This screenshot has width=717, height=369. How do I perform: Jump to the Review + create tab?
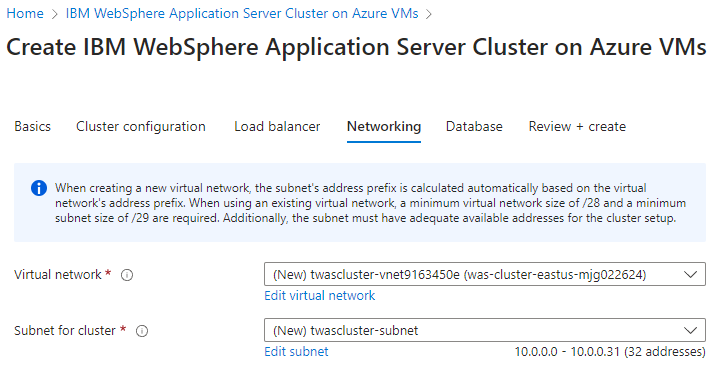577,126
